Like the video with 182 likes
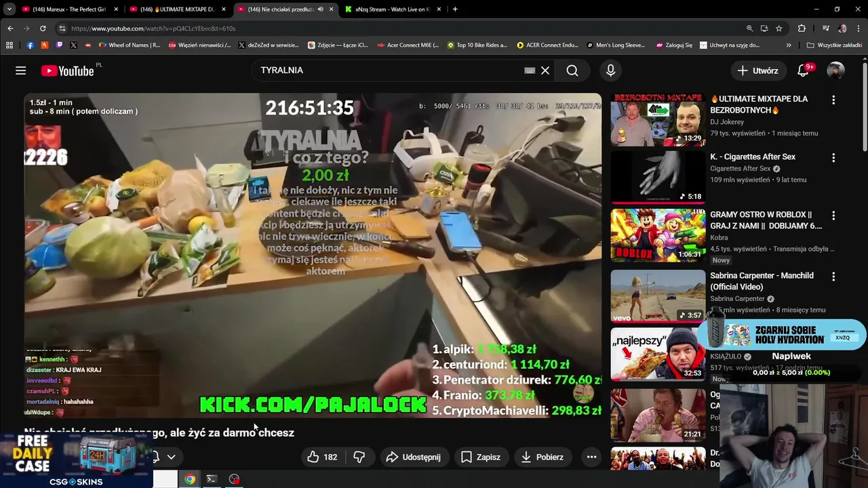 click(x=322, y=457)
